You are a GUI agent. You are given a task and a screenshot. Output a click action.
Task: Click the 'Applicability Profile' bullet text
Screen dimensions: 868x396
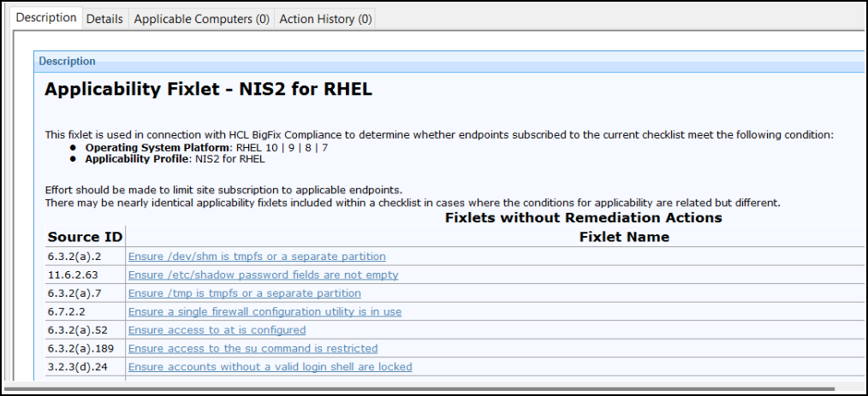(x=175, y=159)
